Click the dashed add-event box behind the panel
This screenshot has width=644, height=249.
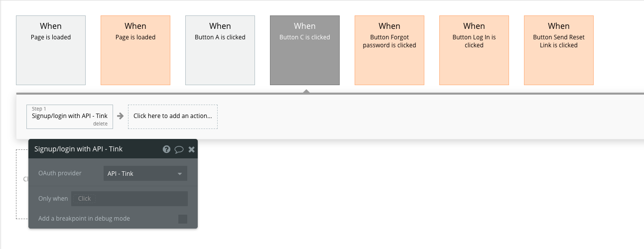tap(22, 184)
